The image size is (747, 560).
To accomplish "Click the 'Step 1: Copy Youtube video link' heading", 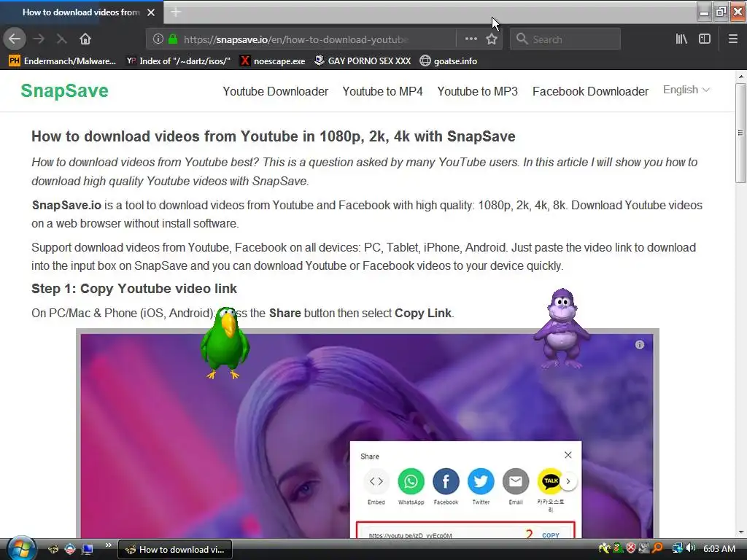I will coord(134,289).
